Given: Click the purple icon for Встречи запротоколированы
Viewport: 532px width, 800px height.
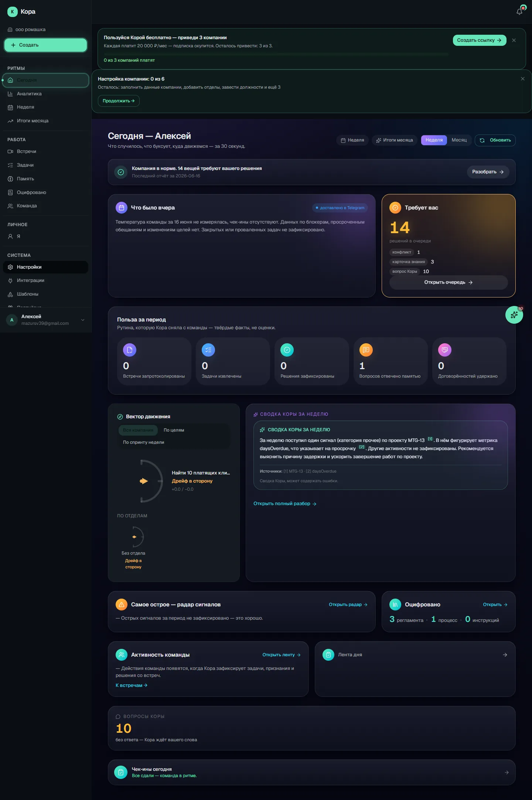Looking at the screenshot, I should coord(130,350).
